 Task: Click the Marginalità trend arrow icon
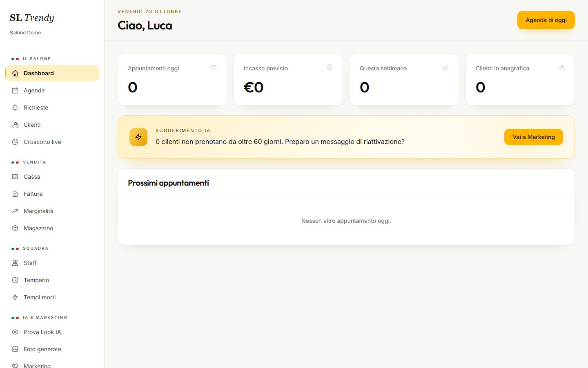click(15, 211)
